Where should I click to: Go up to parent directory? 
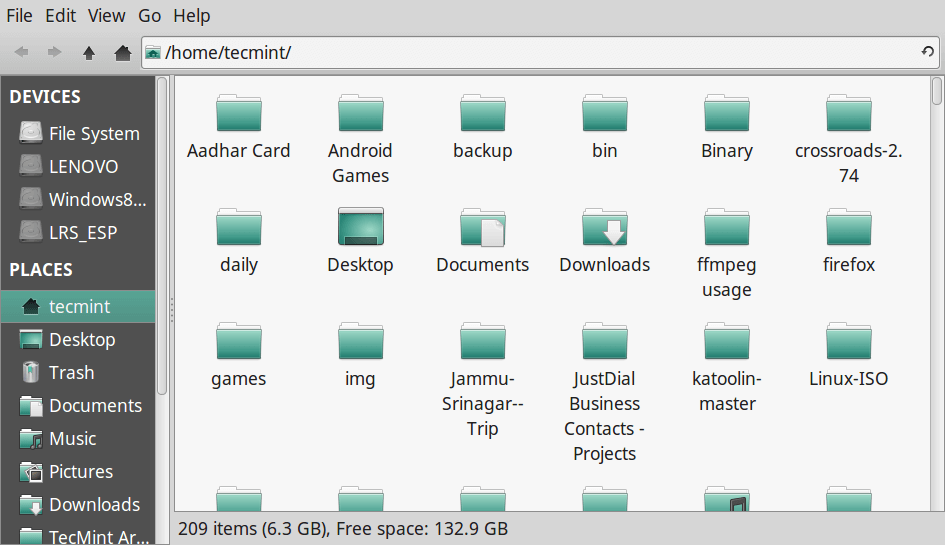89,52
